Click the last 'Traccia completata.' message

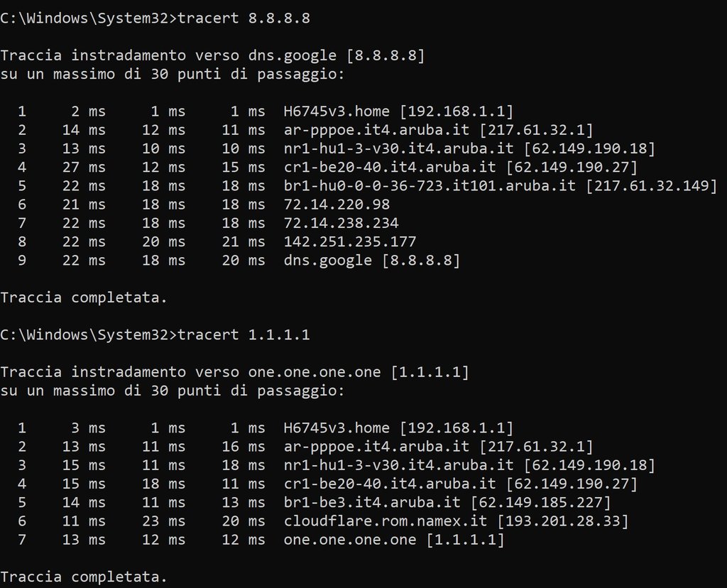point(84,577)
